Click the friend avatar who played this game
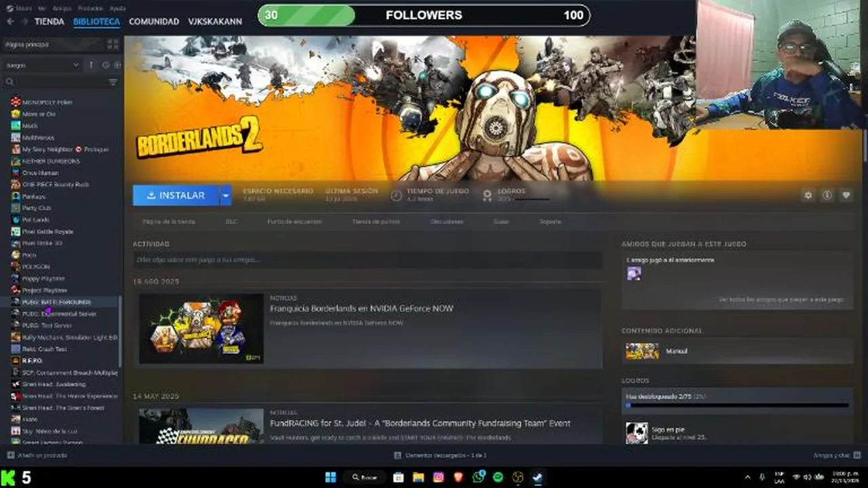Viewport: 868px width, 488px height. (634, 273)
